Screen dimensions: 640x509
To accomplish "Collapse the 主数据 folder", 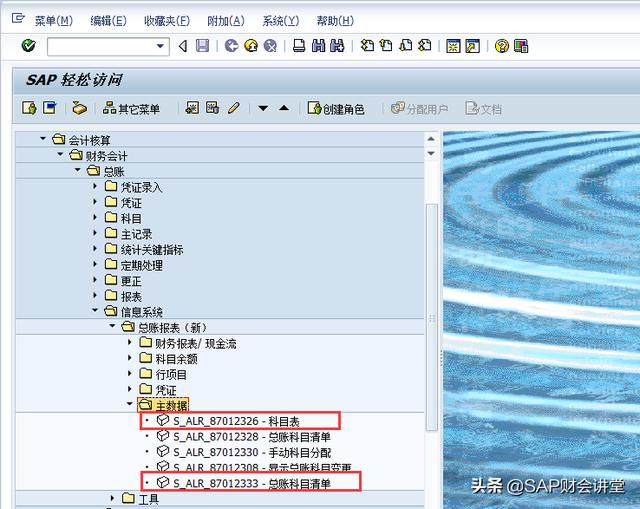I will click(x=130, y=404).
